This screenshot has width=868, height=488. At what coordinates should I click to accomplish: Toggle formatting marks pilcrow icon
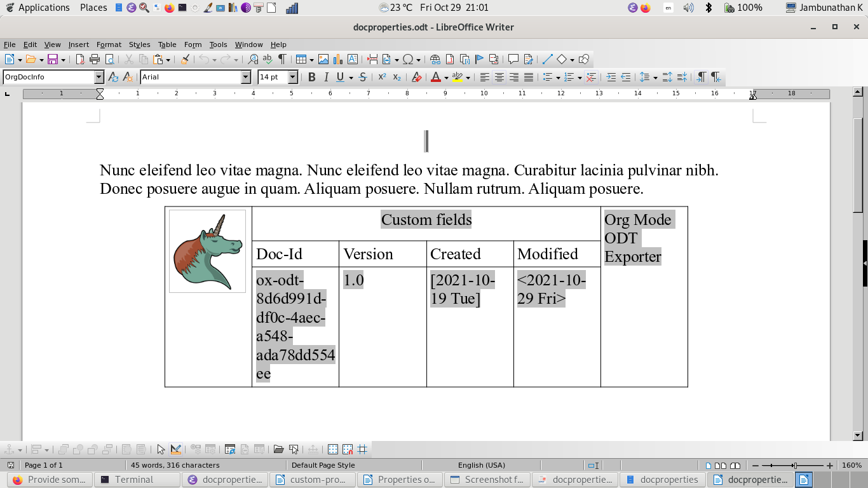pos(282,59)
